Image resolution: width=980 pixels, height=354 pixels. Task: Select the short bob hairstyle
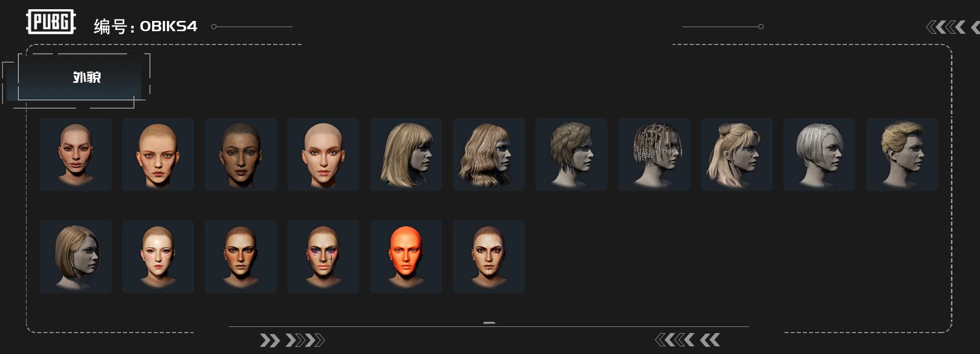pos(76,256)
